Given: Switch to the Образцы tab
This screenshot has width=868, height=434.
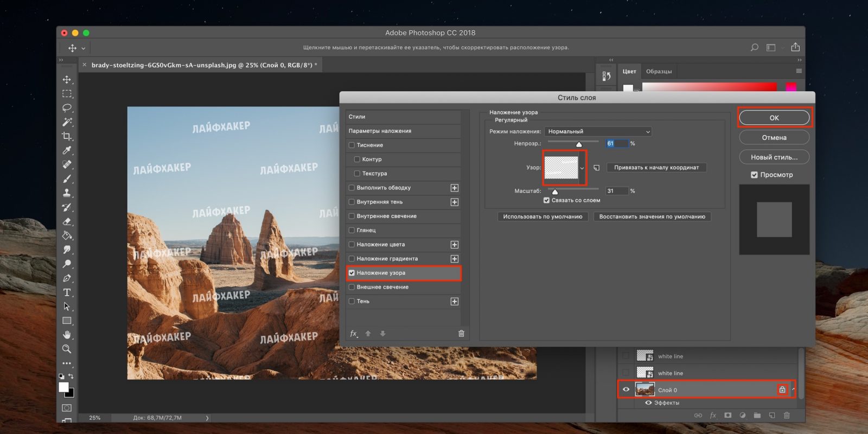Looking at the screenshot, I should [659, 72].
